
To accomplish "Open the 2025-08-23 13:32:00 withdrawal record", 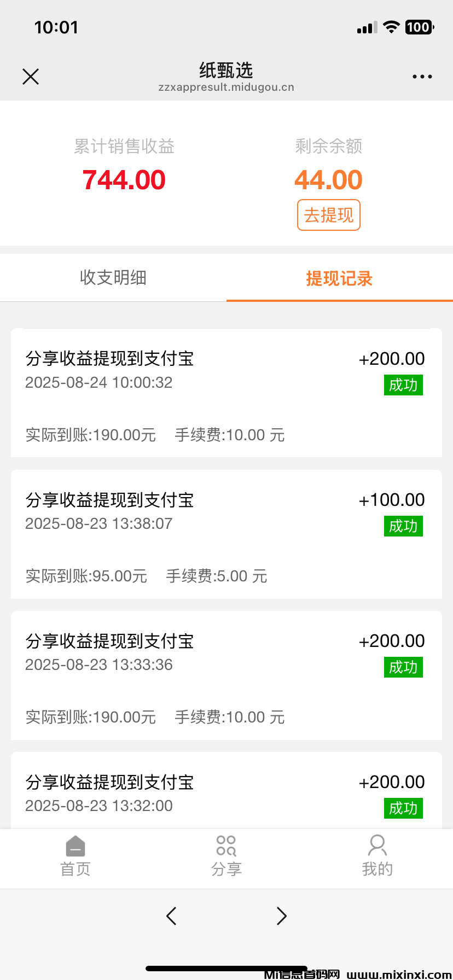I will point(226,793).
